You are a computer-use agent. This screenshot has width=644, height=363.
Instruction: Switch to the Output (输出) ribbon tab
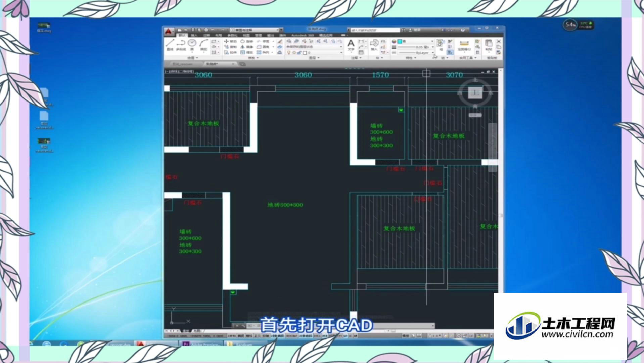[x=270, y=35]
